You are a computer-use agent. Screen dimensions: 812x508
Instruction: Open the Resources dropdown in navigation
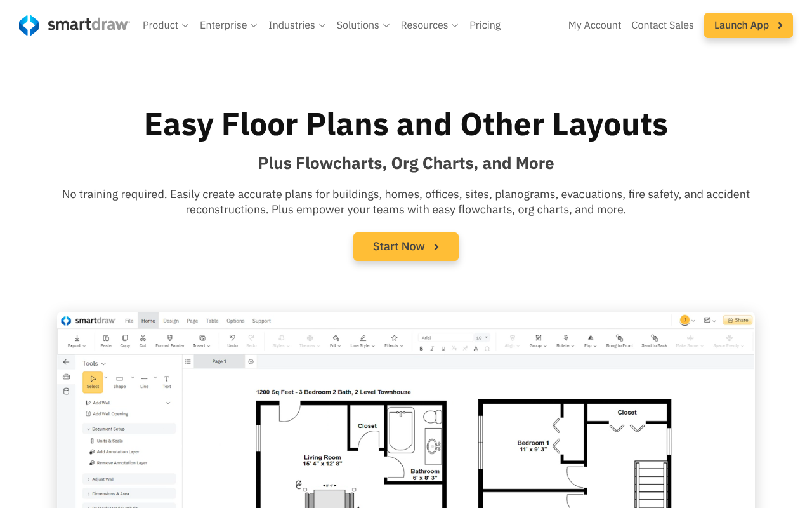click(x=429, y=25)
